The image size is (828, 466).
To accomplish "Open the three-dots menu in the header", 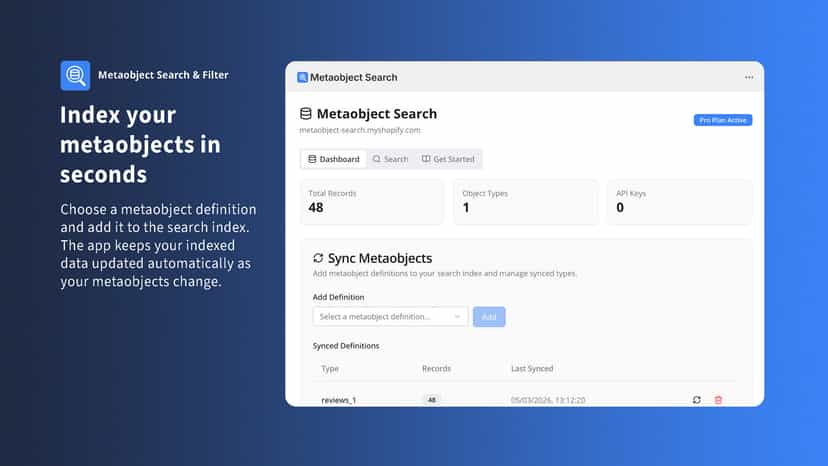I will point(749,77).
